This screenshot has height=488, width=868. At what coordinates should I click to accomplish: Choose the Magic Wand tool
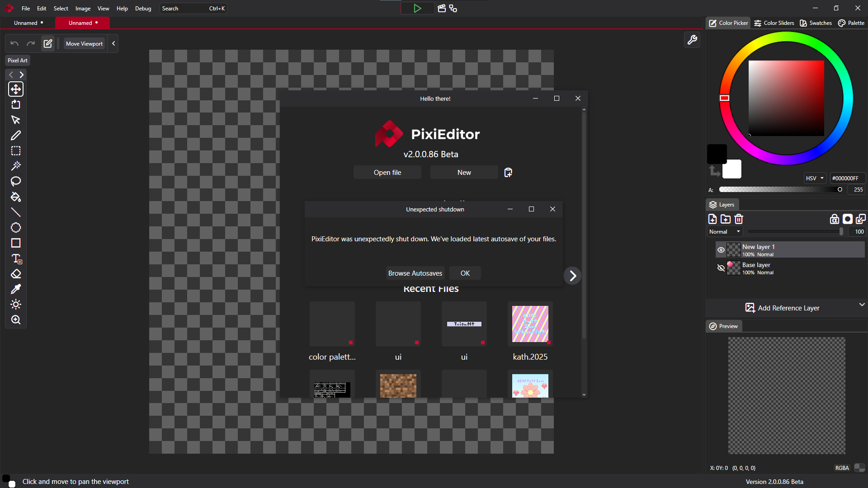(16, 166)
